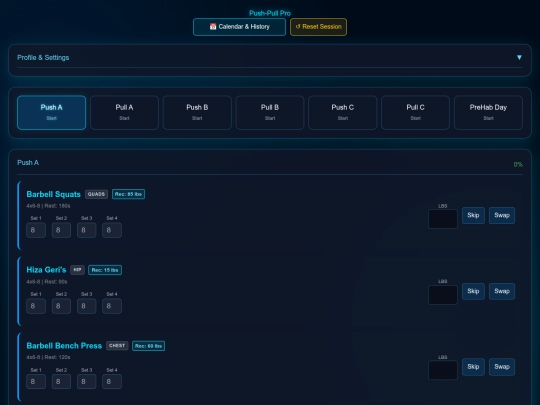Click Set 2 reps field of Barbell Bench Press
This screenshot has width=540, height=405.
61,382
